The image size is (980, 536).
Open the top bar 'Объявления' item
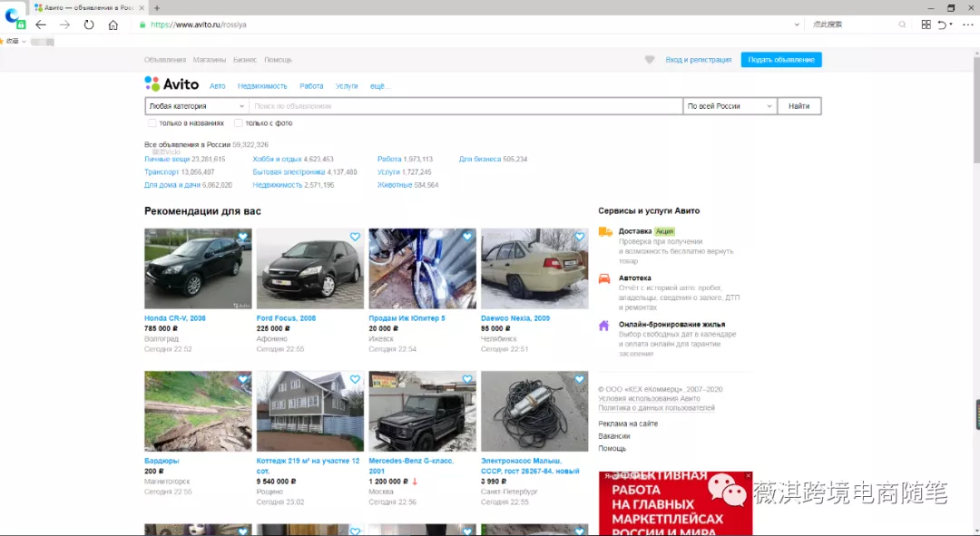point(165,60)
